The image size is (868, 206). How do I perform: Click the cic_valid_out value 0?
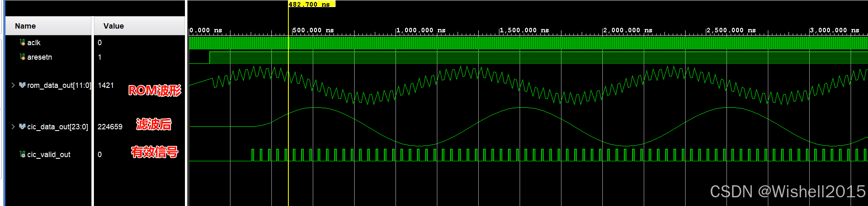click(x=100, y=155)
